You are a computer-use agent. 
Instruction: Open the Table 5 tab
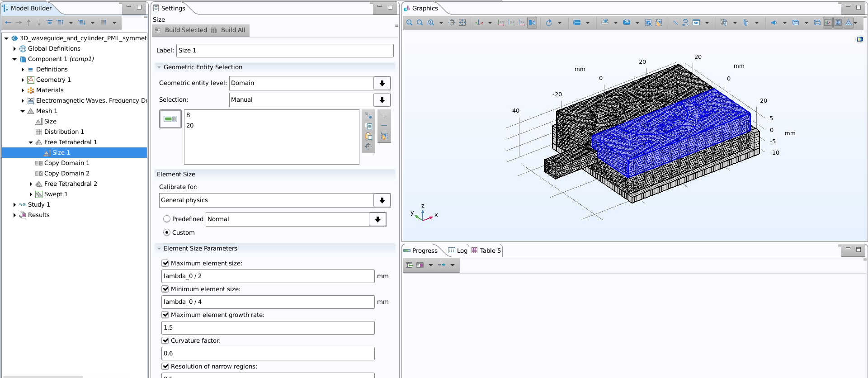(486, 250)
